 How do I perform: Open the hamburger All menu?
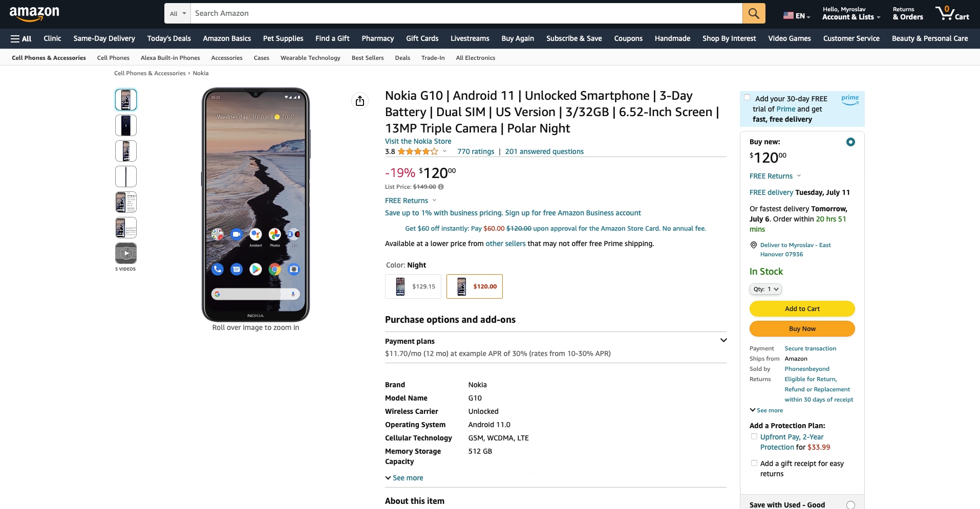21,38
